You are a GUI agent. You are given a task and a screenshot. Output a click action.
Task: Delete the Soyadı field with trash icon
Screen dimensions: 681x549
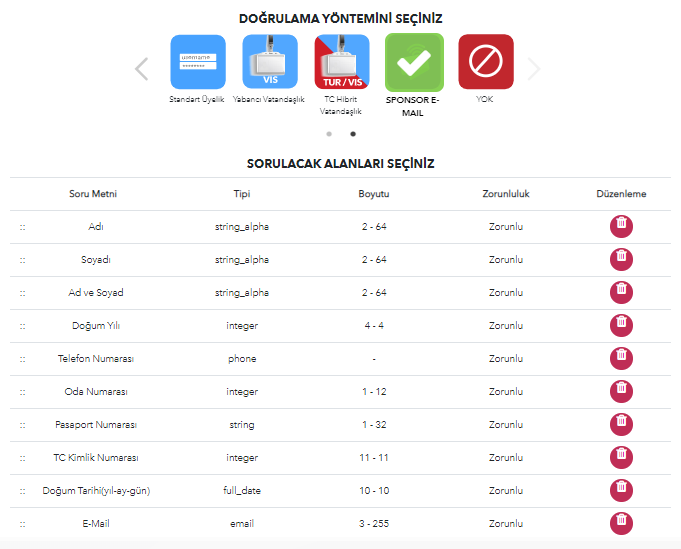[621, 259]
